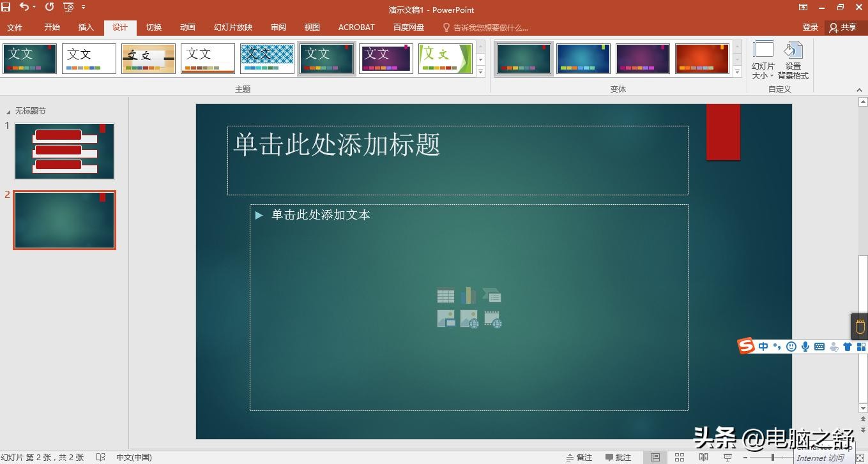This screenshot has height=464, width=868.
Task: Click the Redo/Repeat icon in title bar
Action: [49, 8]
